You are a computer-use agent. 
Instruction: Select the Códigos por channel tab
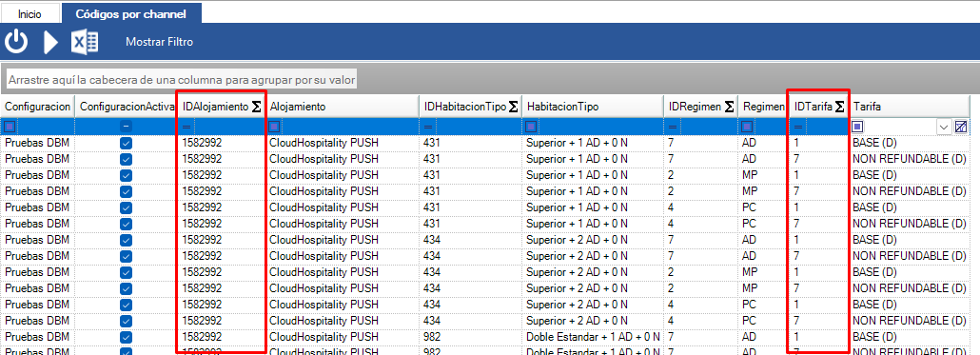130,13
